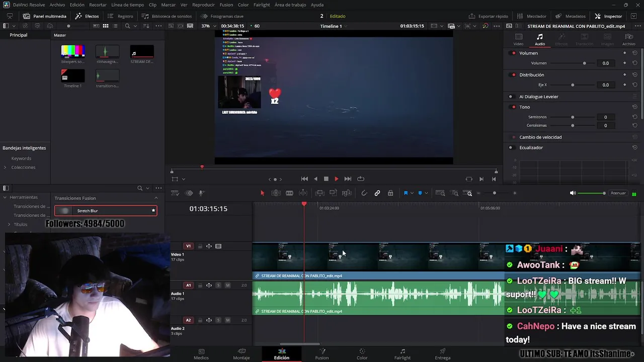Toggle the Panel multimedia button
Viewport: 644px width, 362px height.
point(45,16)
